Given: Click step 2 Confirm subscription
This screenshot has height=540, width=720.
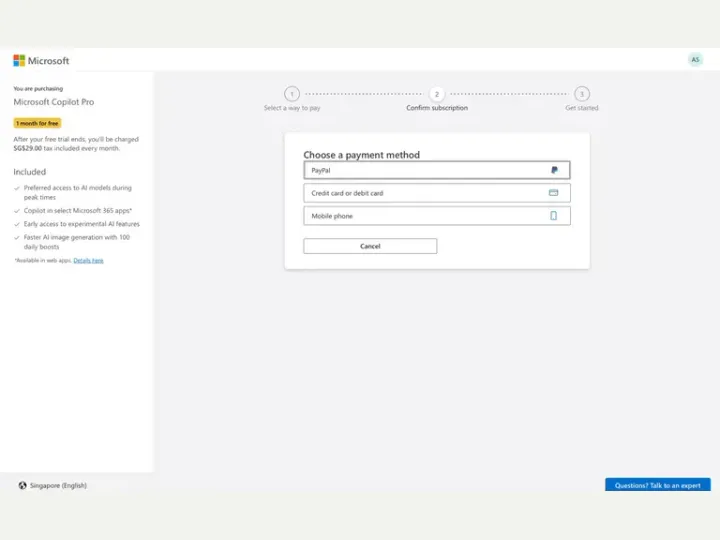Looking at the screenshot, I should pyautogui.click(x=437, y=99).
